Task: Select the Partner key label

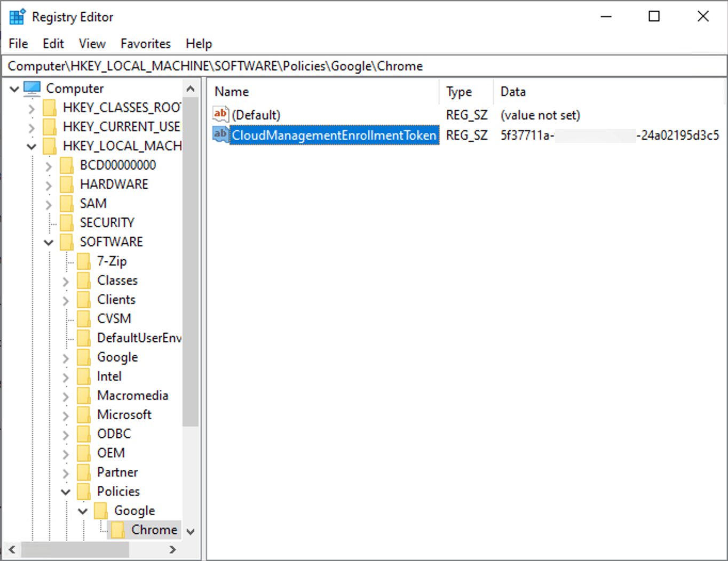Action: pyautogui.click(x=117, y=472)
